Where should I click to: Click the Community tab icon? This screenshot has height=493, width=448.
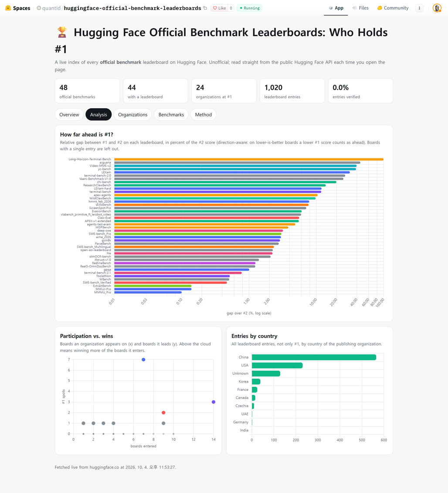pos(380,8)
